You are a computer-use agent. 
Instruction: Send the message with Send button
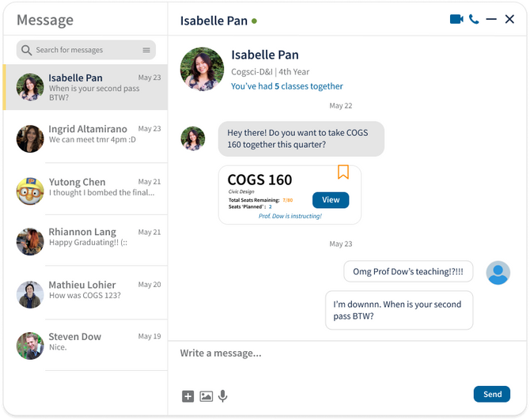tap(492, 394)
